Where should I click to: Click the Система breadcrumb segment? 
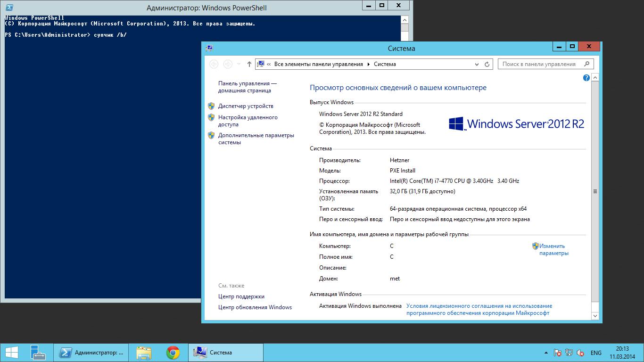pos(385,64)
